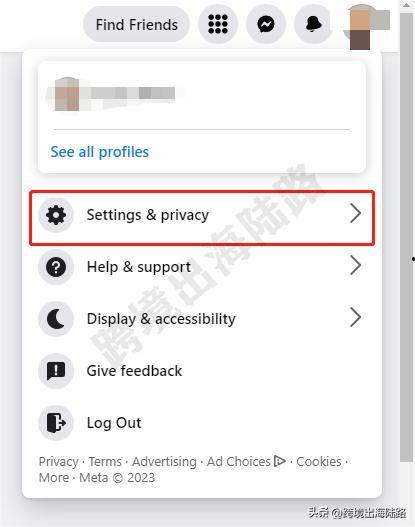415x527 pixels.
Task: Click the Log Out door icon
Action: pos(56,423)
